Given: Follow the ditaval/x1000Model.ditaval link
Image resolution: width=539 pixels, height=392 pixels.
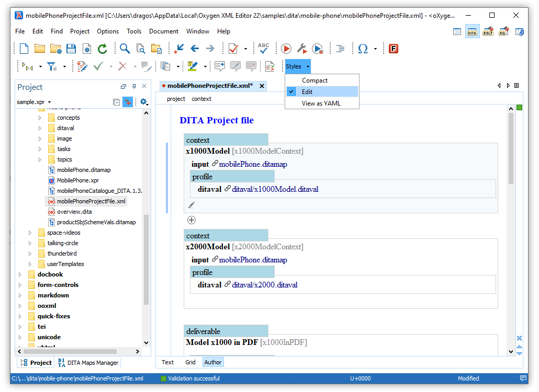Looking at the screenshot, I should point(275,189).
